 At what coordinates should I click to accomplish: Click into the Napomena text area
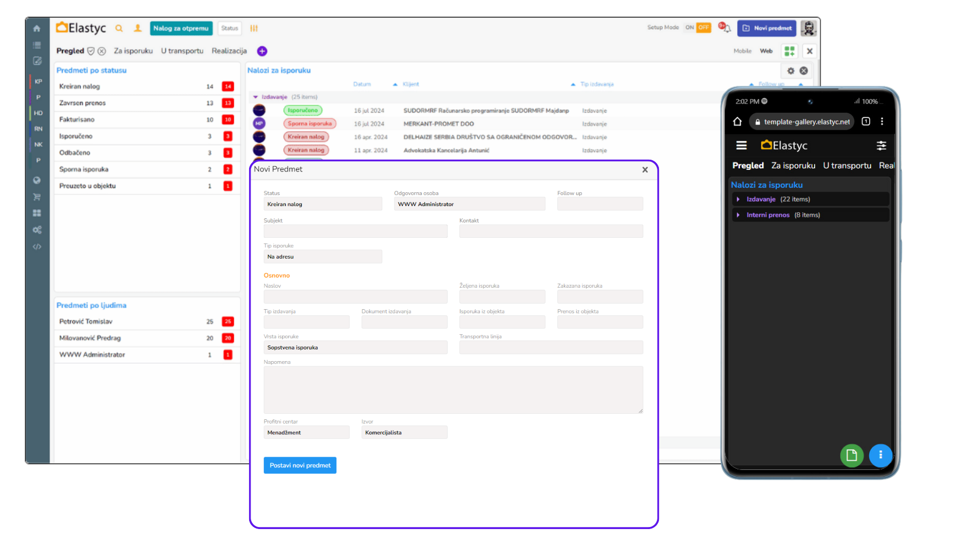[x=453, y=390]
